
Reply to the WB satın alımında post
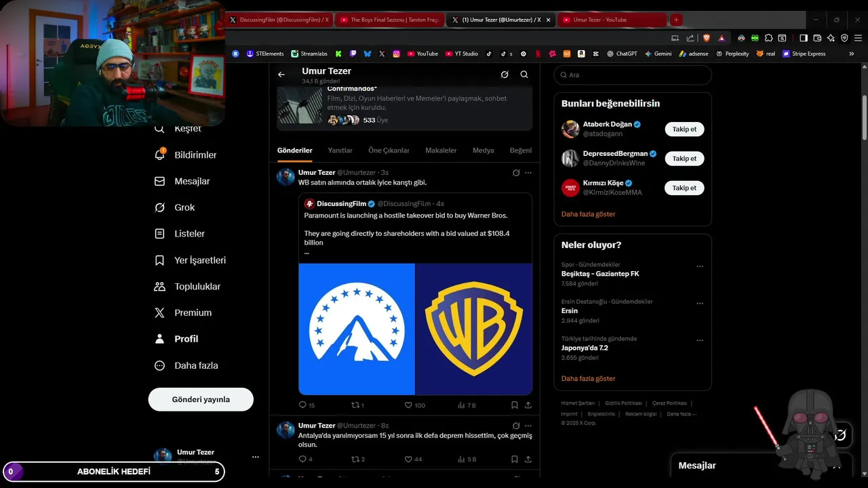tap(307, 405)
